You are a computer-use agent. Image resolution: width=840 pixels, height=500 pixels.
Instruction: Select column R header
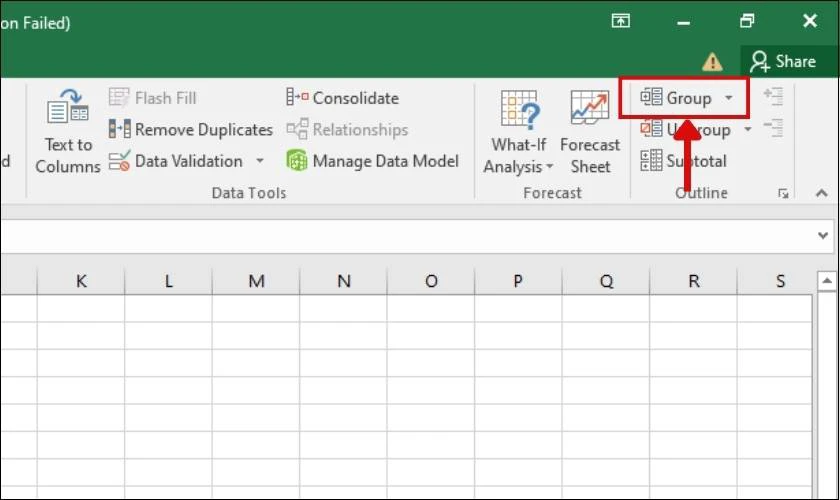point(693,281)
